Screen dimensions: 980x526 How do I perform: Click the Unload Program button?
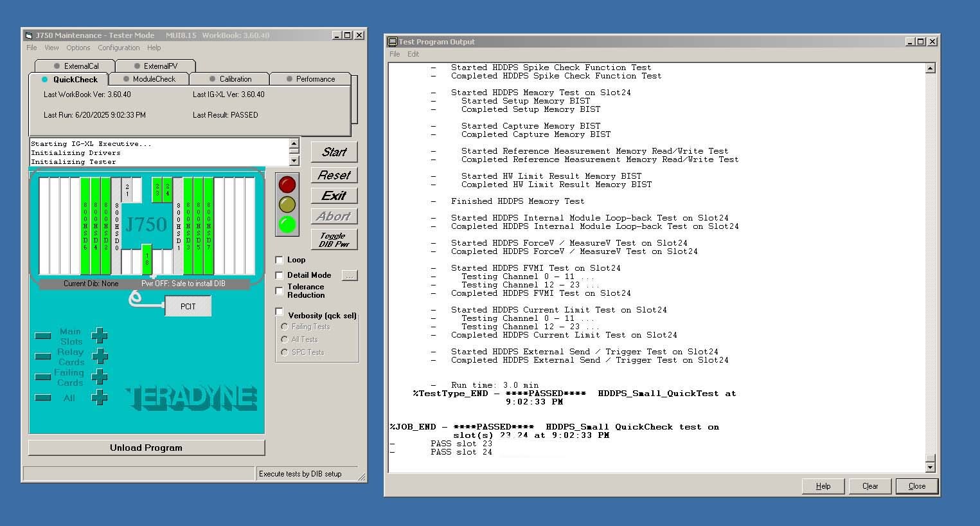[x=147, y=448]
